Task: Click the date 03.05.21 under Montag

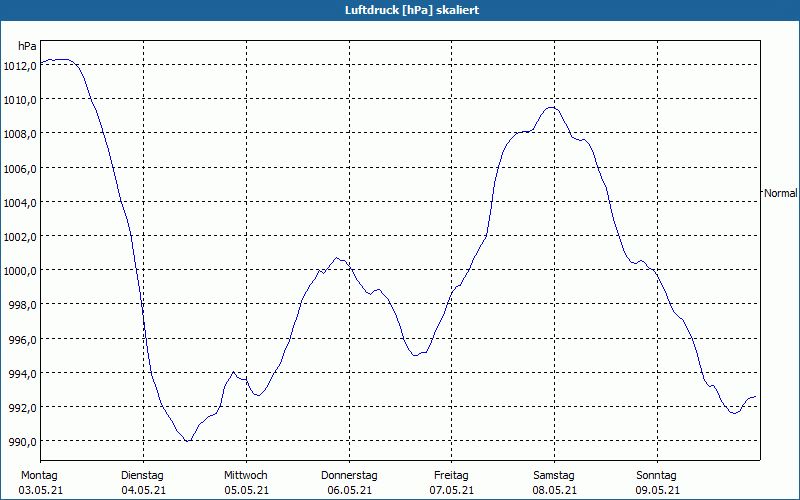Action: click(x=39, y=490)
